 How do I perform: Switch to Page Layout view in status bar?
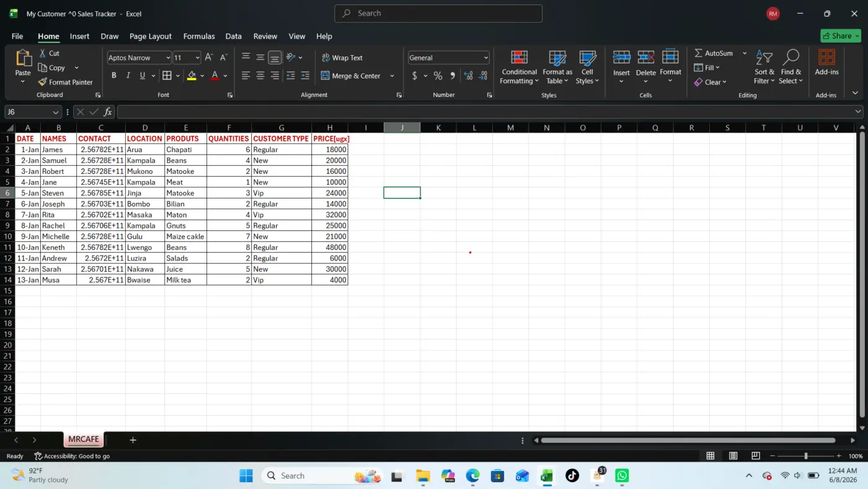pyautogui.click(x=733, y=456)
